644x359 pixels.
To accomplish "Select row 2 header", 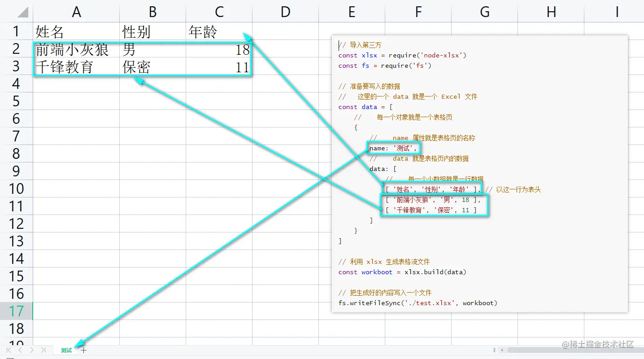I will pos(17,49).
